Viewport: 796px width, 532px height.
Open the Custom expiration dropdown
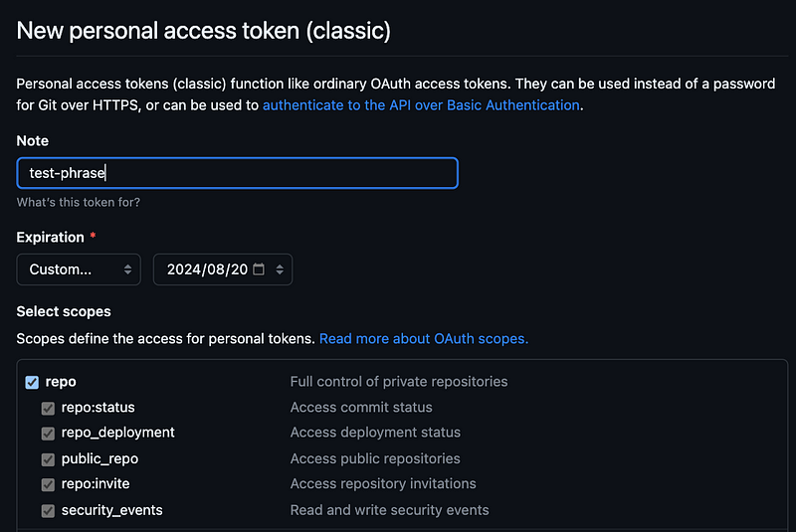(x=79, y=269)
